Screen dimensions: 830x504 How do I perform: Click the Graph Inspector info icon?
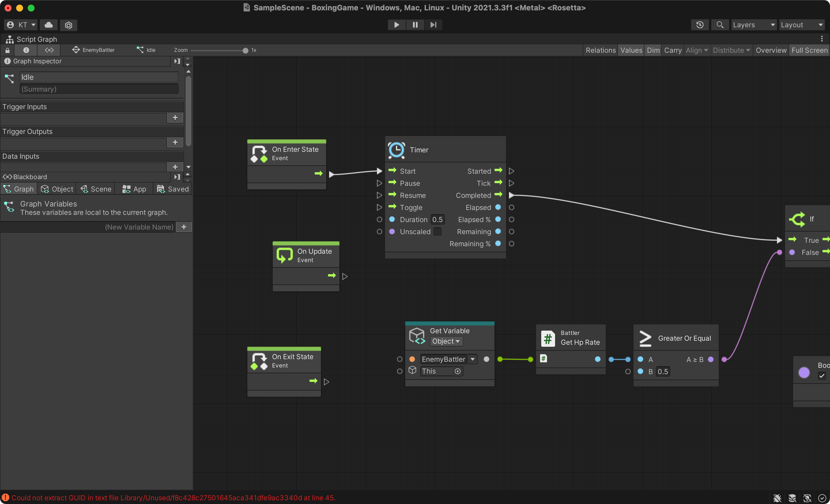(7, 61)
